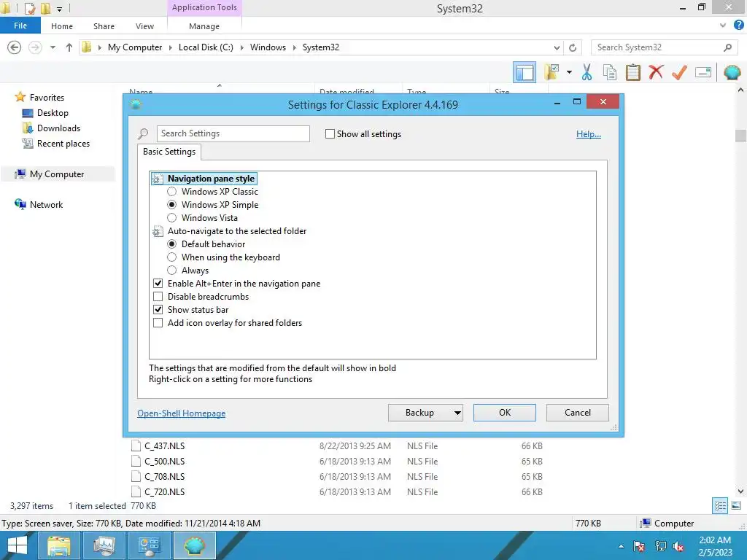Click the Copy toolbar icon

tap(610, 72)
